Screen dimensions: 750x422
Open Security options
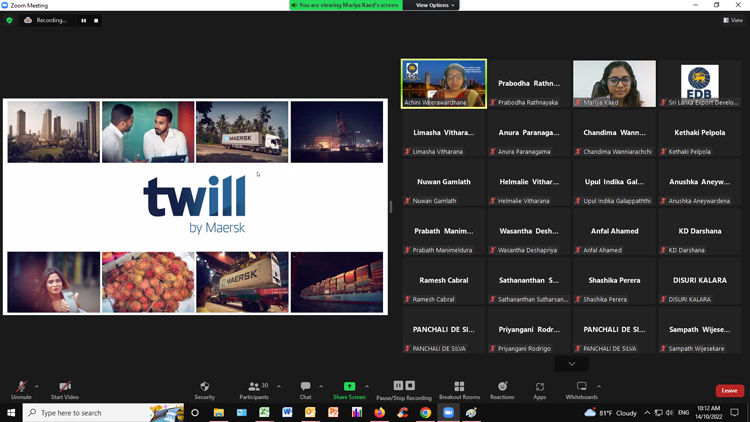click(x=204, y=390)
